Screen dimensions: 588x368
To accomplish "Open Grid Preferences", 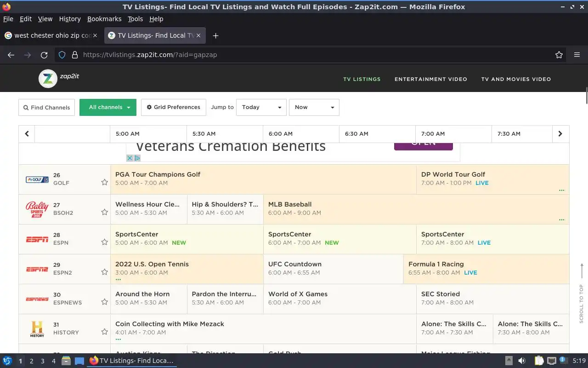I will (x=174, y=107).
